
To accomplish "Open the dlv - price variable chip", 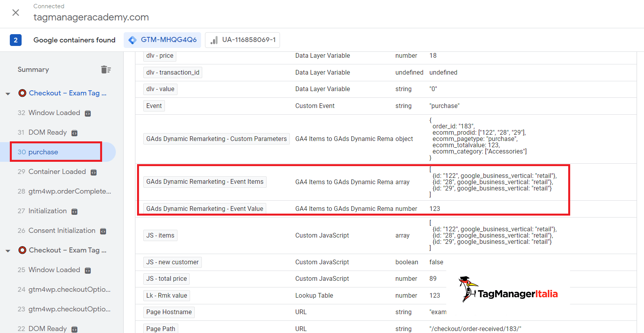I will [160, 56].
